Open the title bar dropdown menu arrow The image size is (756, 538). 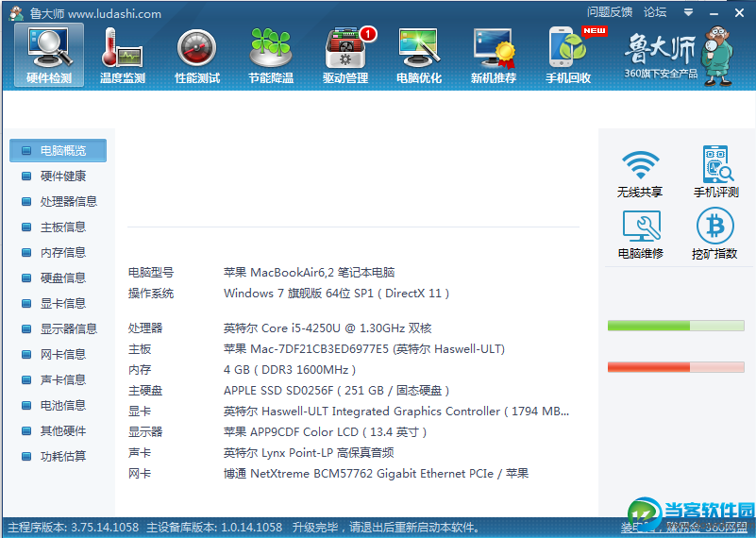(x=688, y=13)
